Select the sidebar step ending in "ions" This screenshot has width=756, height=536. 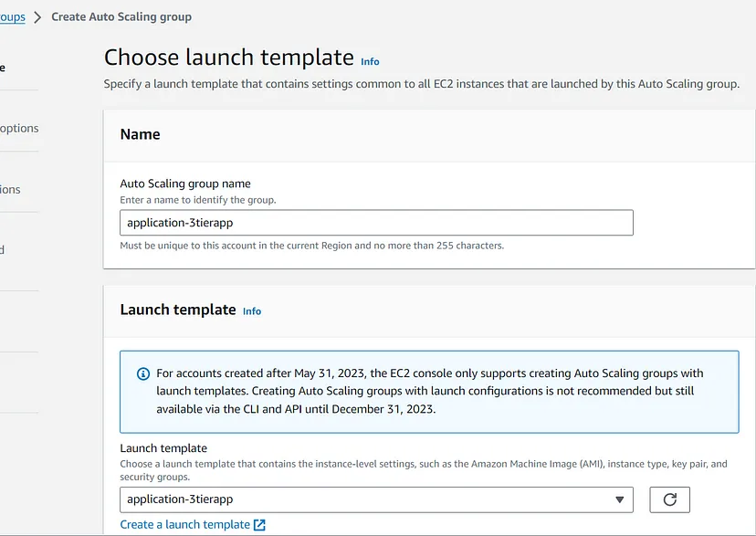pos(10,190)
